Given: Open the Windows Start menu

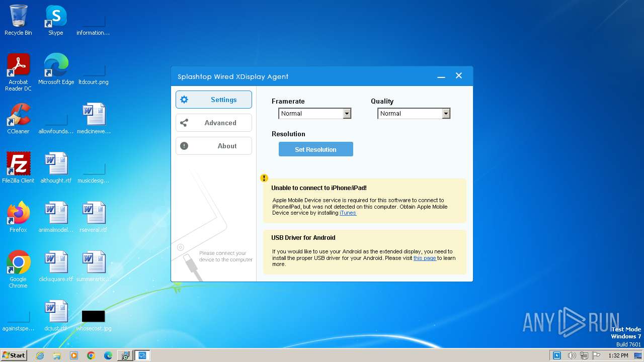Looking at the screenshot, I should [x=14, y=355].
